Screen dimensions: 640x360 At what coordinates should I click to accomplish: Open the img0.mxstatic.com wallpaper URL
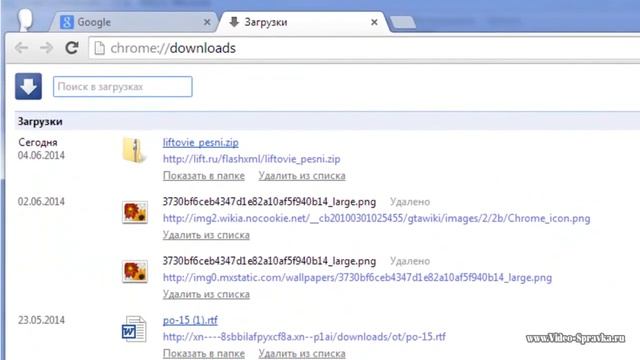coord(357,278)
